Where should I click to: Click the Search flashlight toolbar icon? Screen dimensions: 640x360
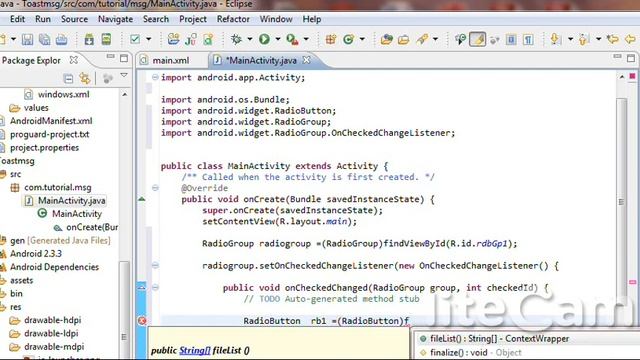point(422,39)
